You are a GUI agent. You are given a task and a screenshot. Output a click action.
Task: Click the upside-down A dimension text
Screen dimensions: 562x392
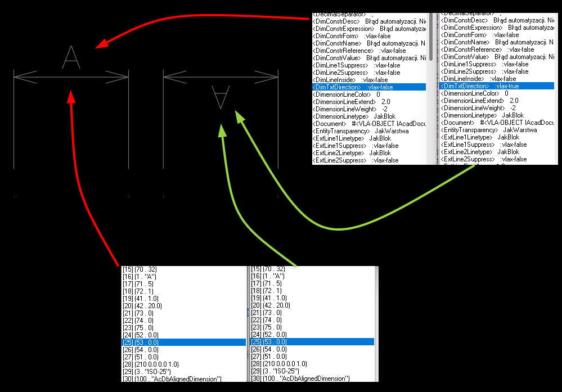tap(221, 96)
